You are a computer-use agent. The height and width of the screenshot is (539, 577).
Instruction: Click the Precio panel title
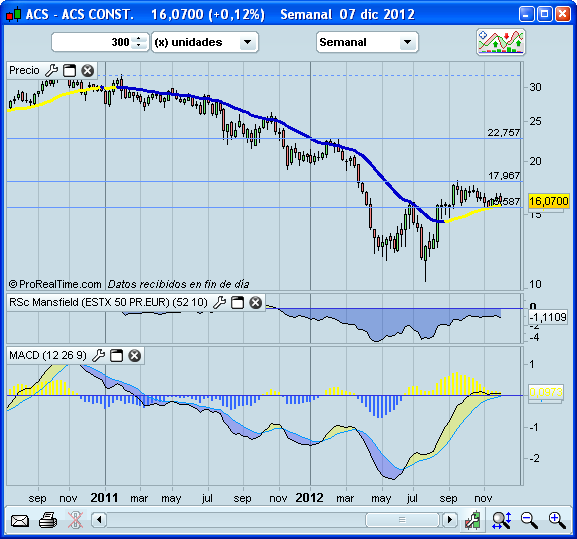(24, 70)
